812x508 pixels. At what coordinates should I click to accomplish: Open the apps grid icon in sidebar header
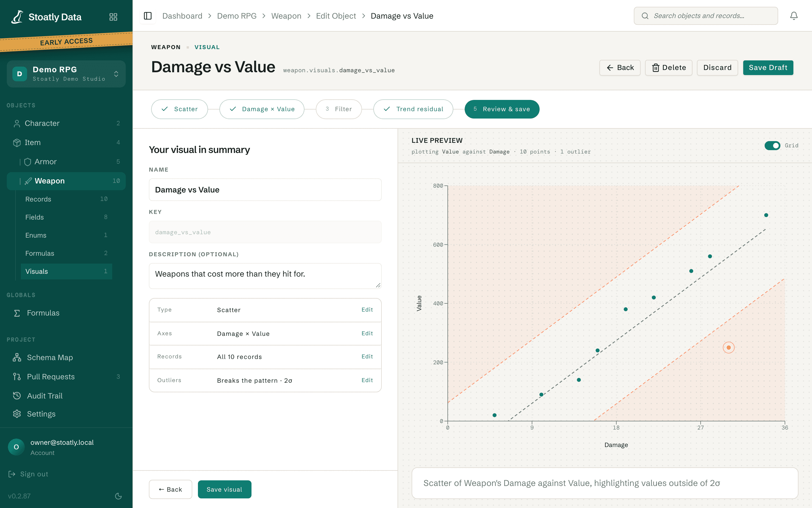click(x=113, y=17)
